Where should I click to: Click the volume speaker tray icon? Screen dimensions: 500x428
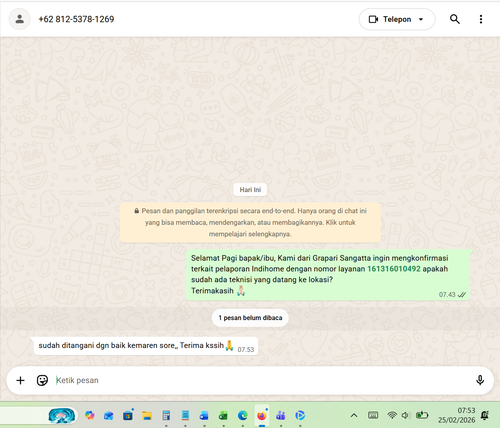click(x=405, y=415)
